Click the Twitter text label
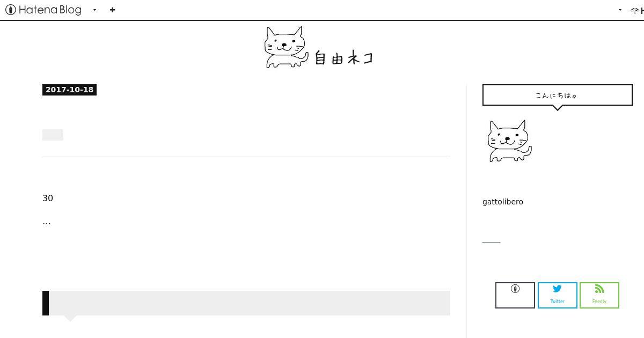 557,302
